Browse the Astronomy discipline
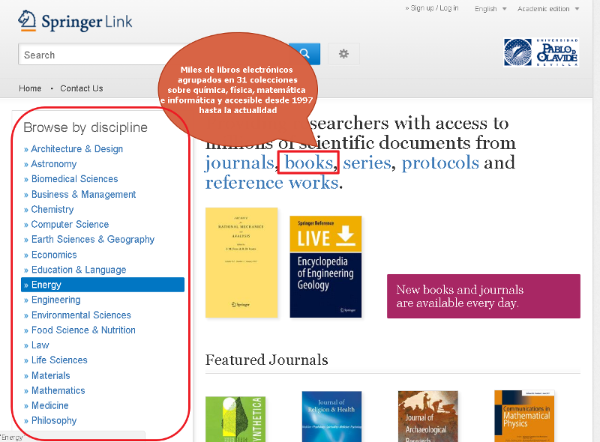600x442 pixels. coord(54,164)
